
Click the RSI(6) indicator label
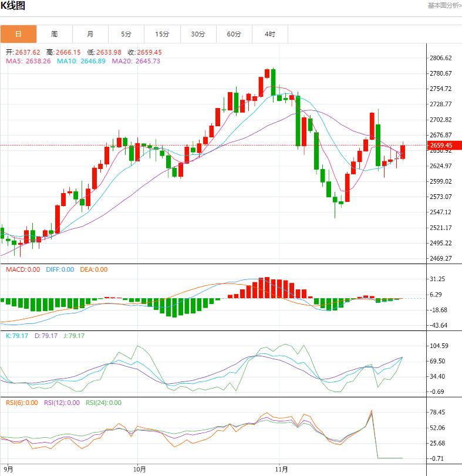click(22, 403)
